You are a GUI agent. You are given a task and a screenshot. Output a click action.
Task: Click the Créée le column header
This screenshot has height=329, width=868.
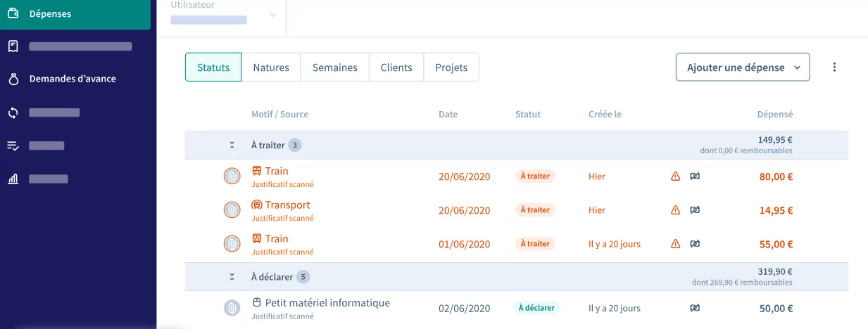[x=605, y=114]
